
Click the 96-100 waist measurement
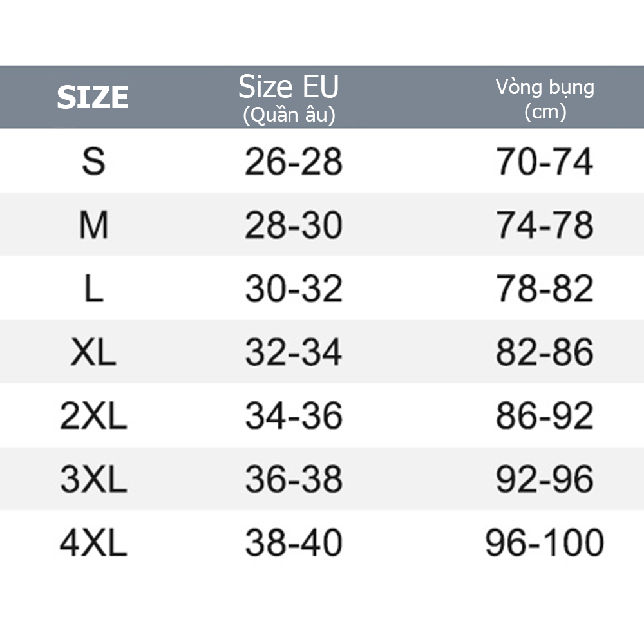click(544, 544)
